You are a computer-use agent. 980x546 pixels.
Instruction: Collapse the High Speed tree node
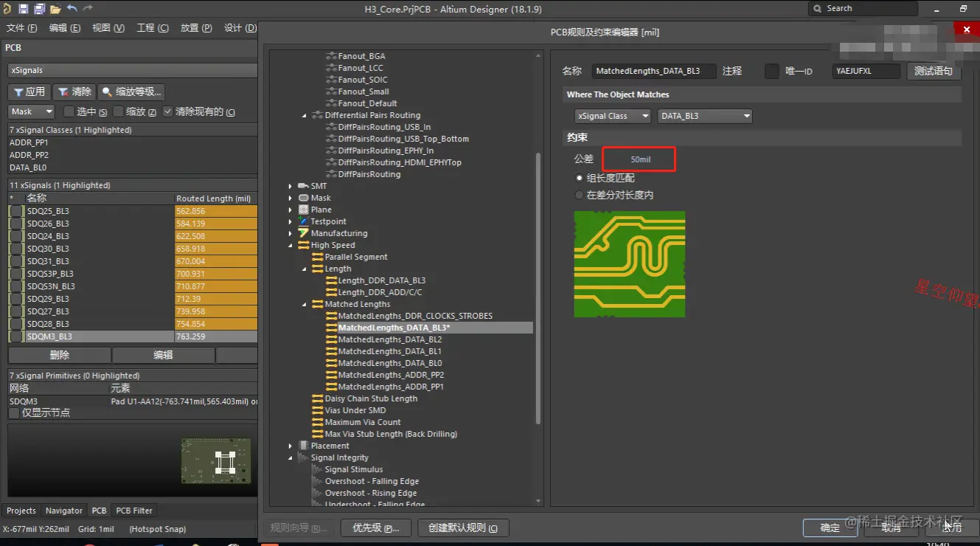pos(291,246)
